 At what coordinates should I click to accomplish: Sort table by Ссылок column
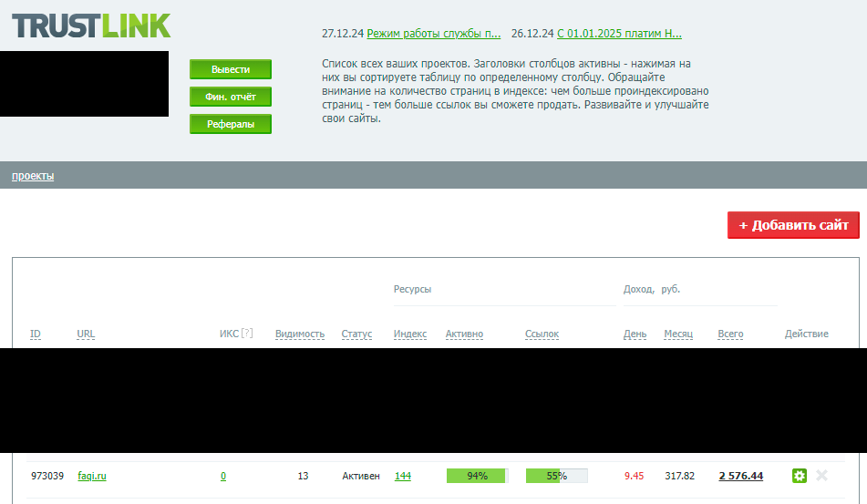[542, 334]
